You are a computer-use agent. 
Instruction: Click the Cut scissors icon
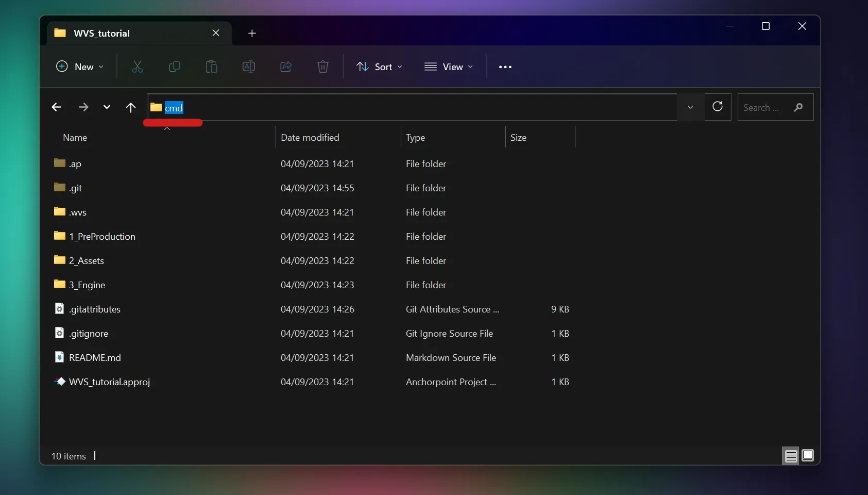(137, 67)
